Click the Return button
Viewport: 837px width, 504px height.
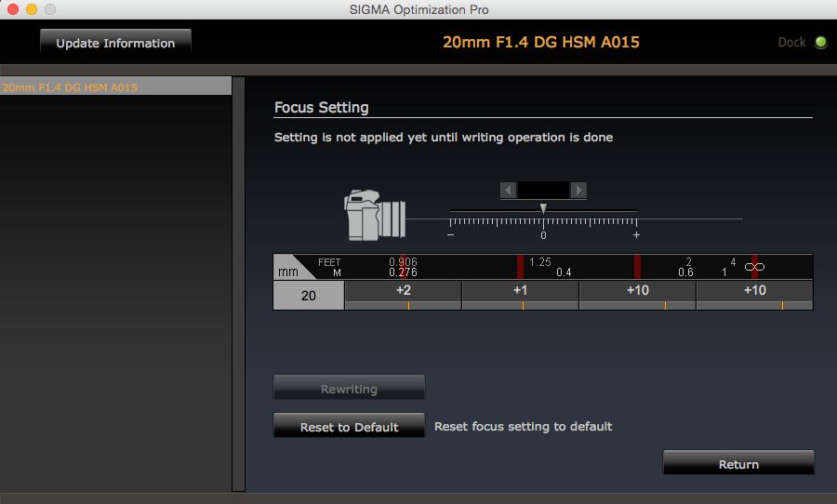click(x=738, y=464)
